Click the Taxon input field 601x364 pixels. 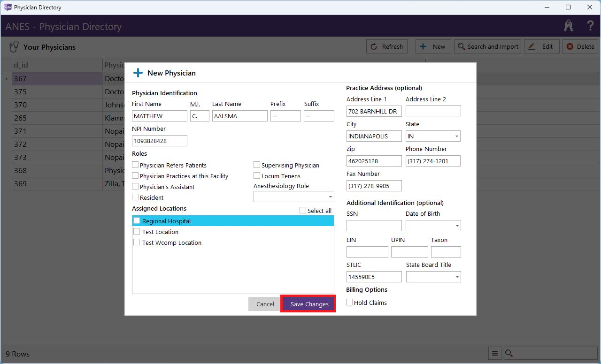(446, 252)
